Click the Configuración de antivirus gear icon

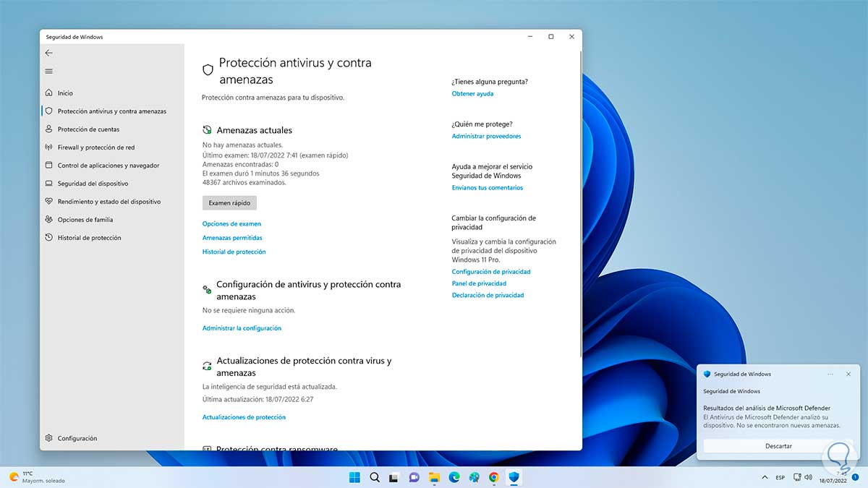pos(207,289)
